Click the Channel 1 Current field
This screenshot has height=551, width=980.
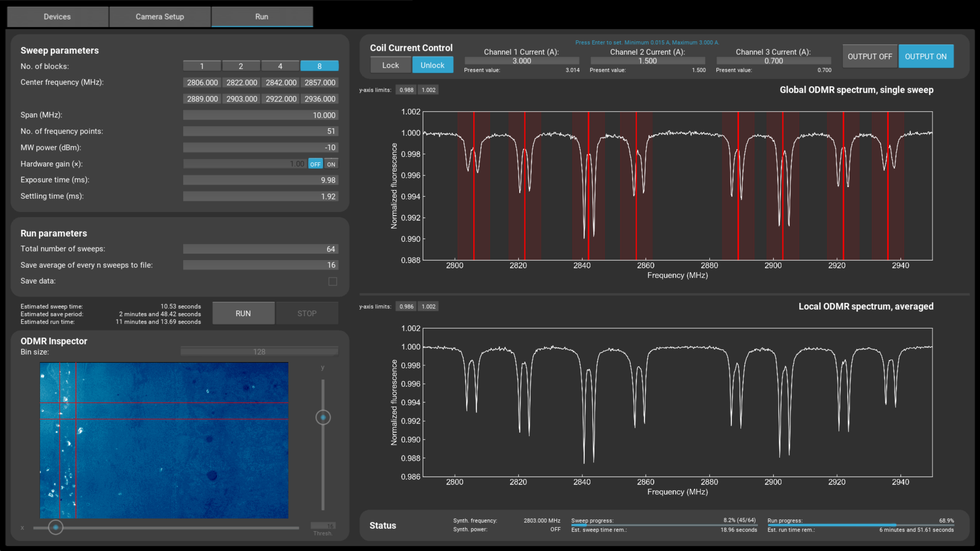pos(522,61)
